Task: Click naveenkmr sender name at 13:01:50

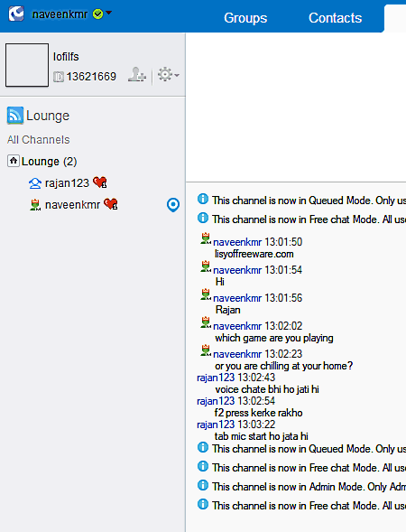Action: point(237,242)
